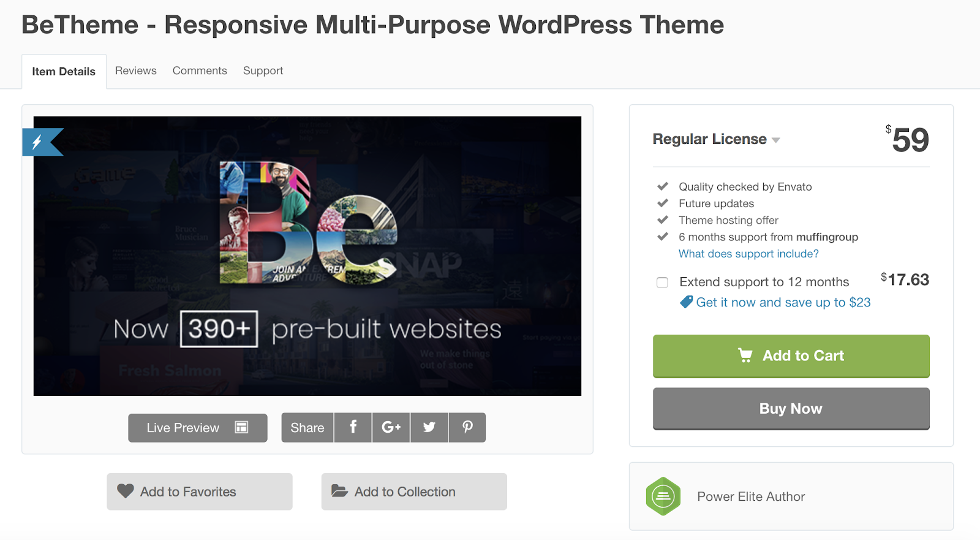Screen dimensions: 980x540
Task: Click 'Future updates' list item
Action: 717,203
